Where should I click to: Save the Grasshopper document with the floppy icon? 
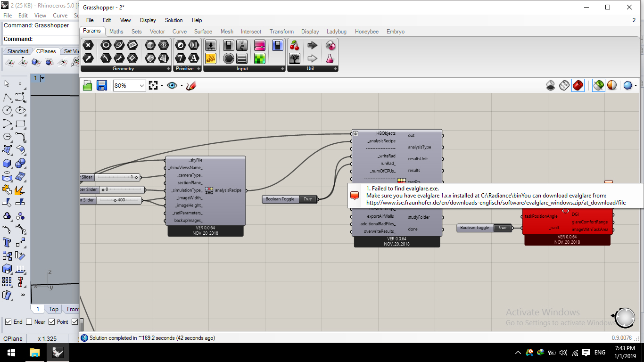pyautogui.click(x=101, y=85)
